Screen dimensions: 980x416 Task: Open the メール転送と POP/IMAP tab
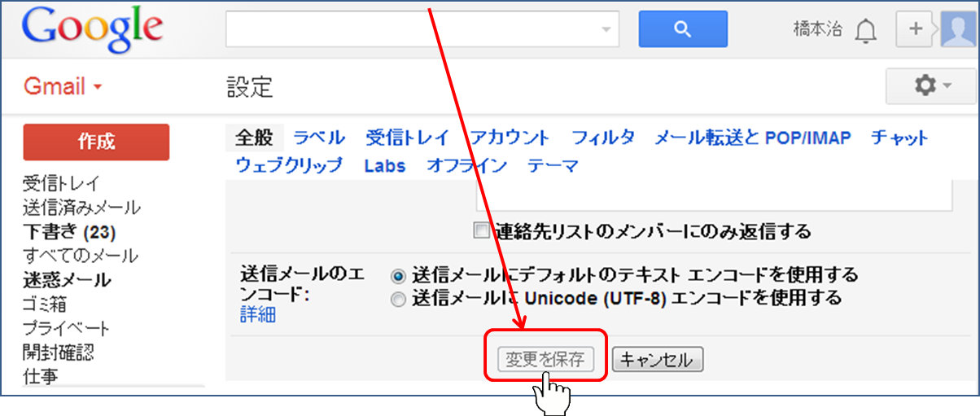[x=752, y=138]
